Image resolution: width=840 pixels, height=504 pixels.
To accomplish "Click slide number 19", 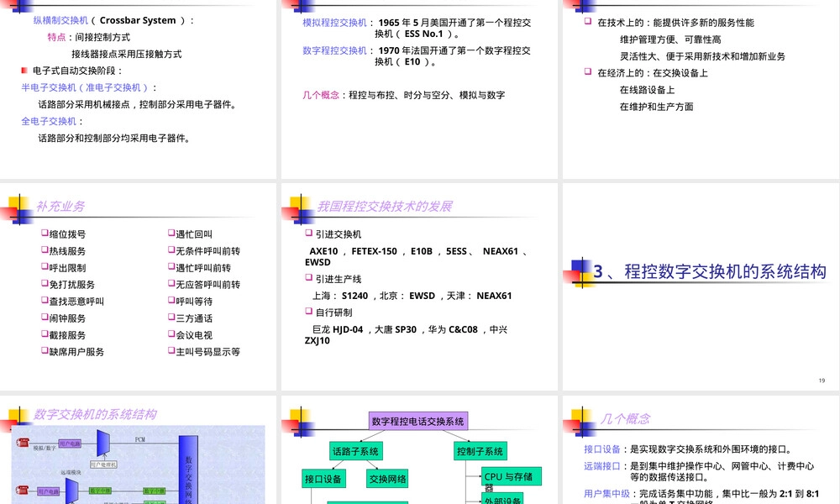I will click(x=822, y=381).
